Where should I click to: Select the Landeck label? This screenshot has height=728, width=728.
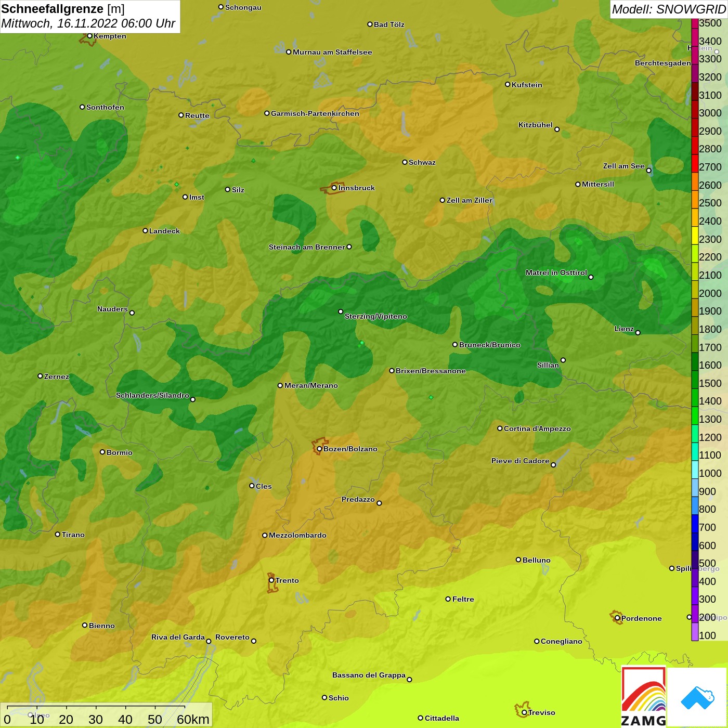tap(164, 231)
